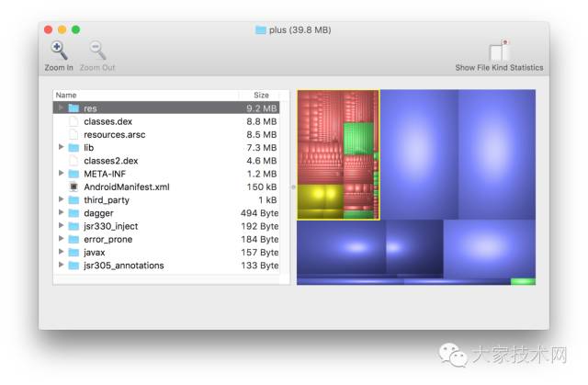588x385 pixels.
Task: Click the 494 Byte size value
Action: (x=259, y=213)
